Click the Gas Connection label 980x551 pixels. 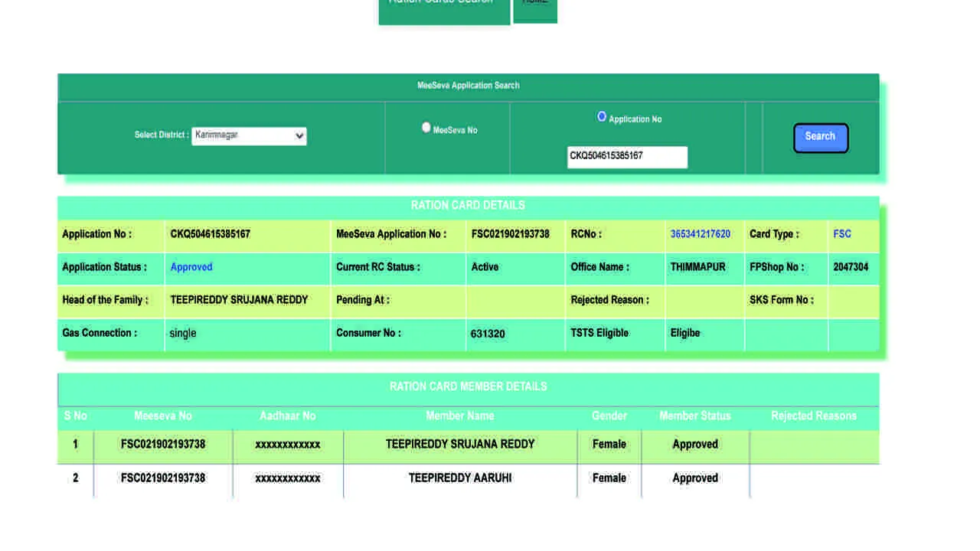(x=100, y=334)
